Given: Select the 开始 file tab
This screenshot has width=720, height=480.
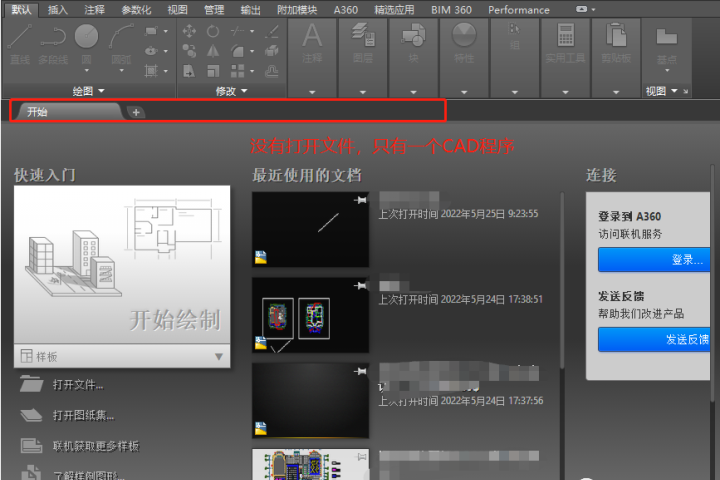Looking at the screenshot, I should [67, 112].
